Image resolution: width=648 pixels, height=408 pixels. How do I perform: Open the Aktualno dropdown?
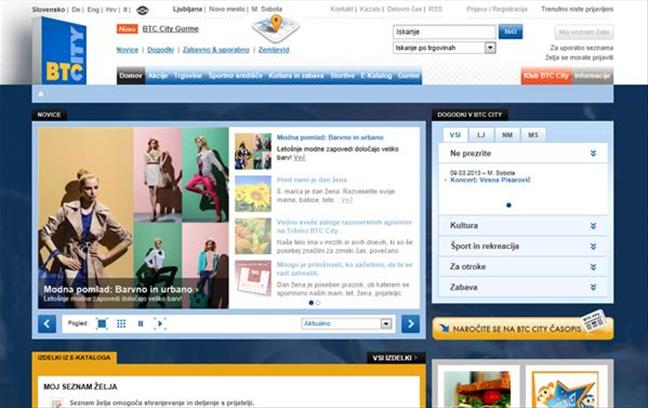(x=347, y=324)
